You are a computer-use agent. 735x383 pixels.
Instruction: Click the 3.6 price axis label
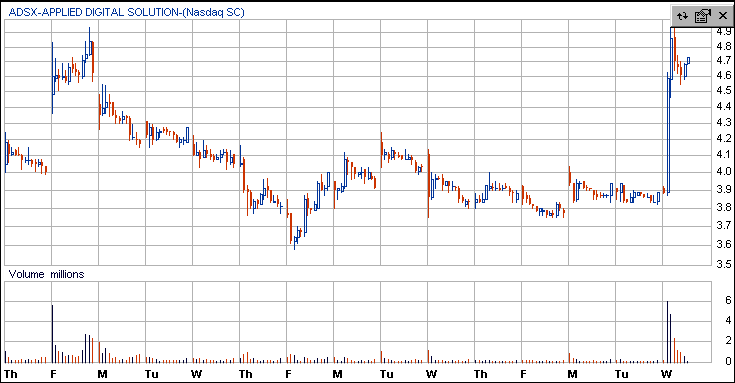724,244
